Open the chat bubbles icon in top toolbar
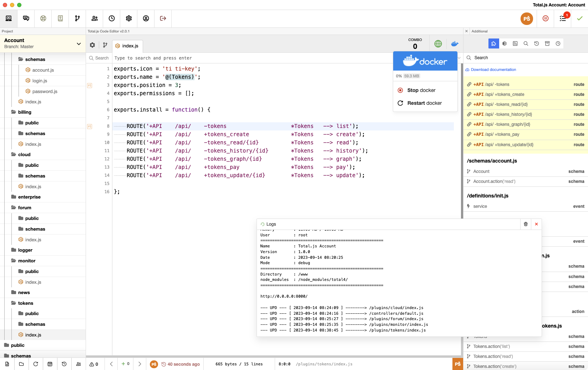Screen dimensions: 588x370 click(26, 19)
